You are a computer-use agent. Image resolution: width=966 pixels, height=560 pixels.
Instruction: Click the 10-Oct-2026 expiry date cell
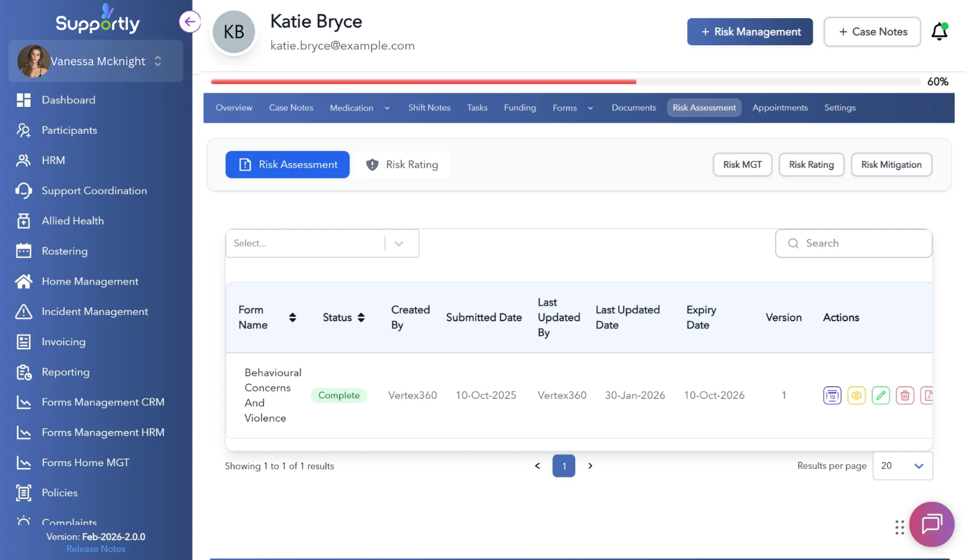tap(714, 395)
